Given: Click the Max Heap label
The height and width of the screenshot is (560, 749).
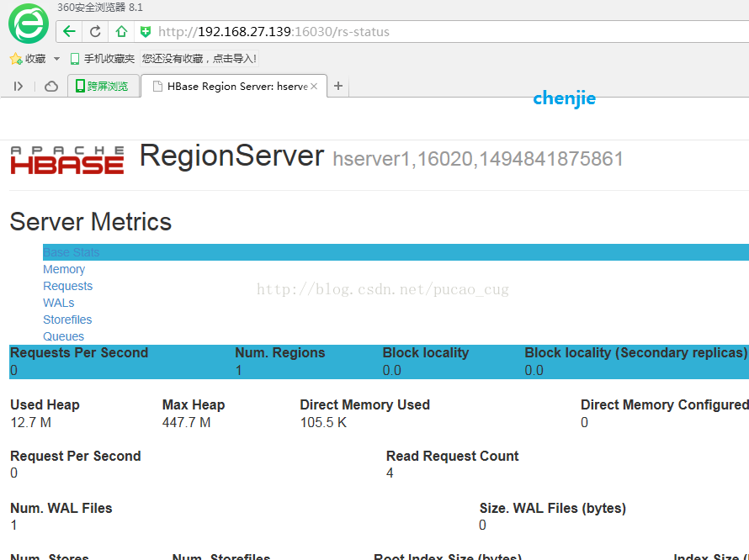Looking at the screenshot, I should tap(194, 404).
